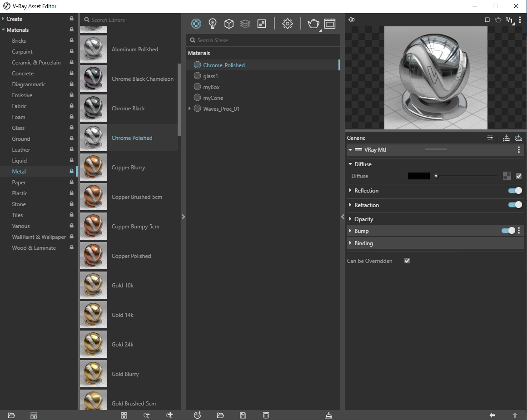Click the add new material asset icon
Image resolution: width=527 pixels, height=420 pixels.
[198, 415]
